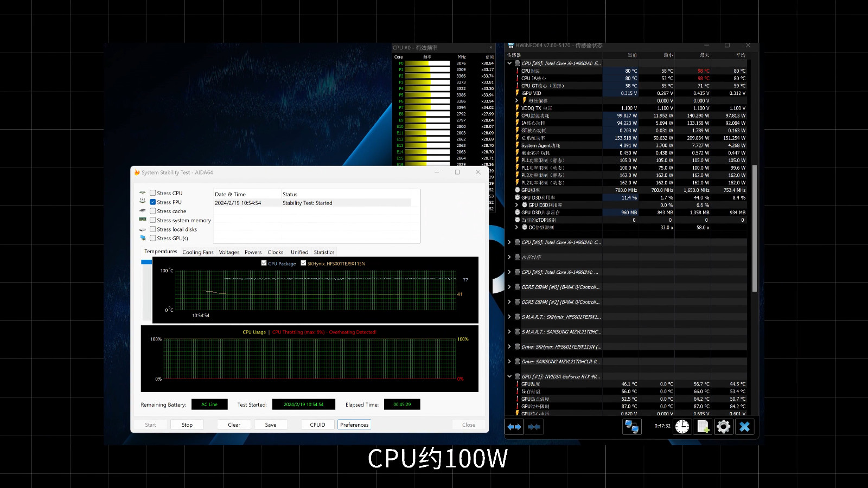Viewport: 868px width, 488px height.
Task: Enable the Stress system memory checkbox
Action: (x=153, y=220)
